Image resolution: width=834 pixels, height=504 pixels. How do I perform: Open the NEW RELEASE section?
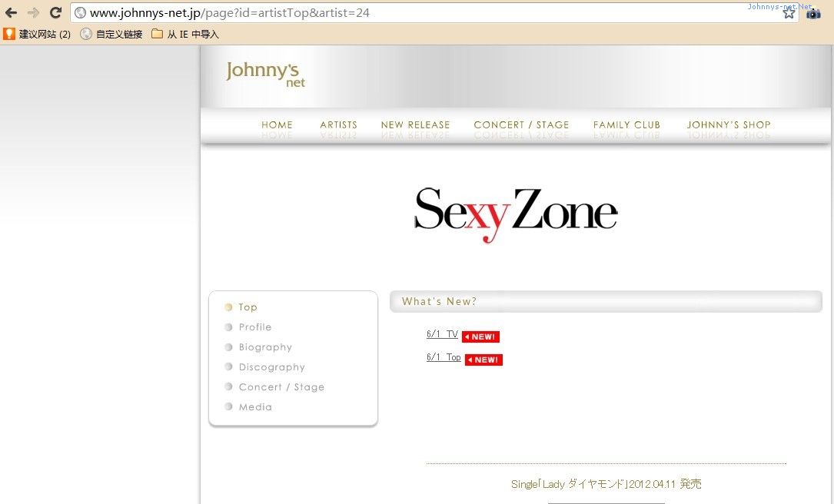tap(415, 124)
